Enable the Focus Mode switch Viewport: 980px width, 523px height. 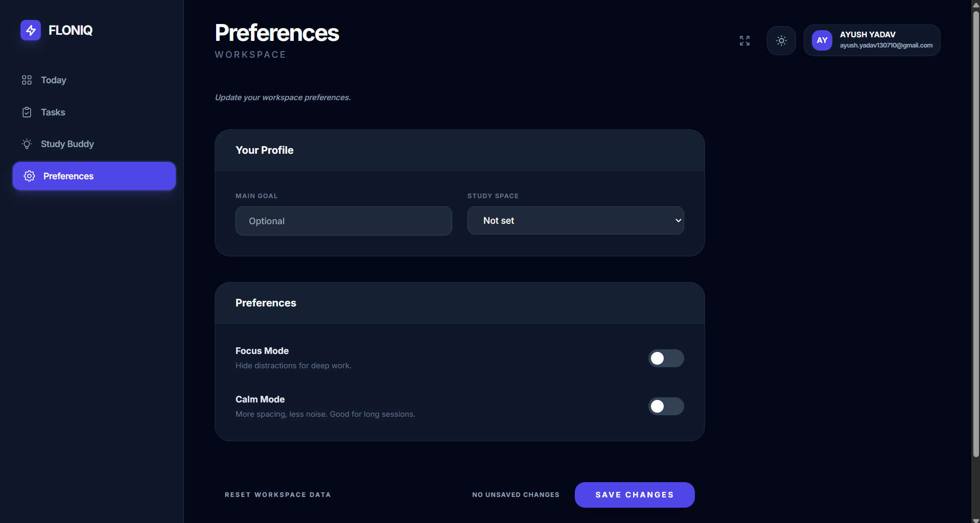click(666, 358)
